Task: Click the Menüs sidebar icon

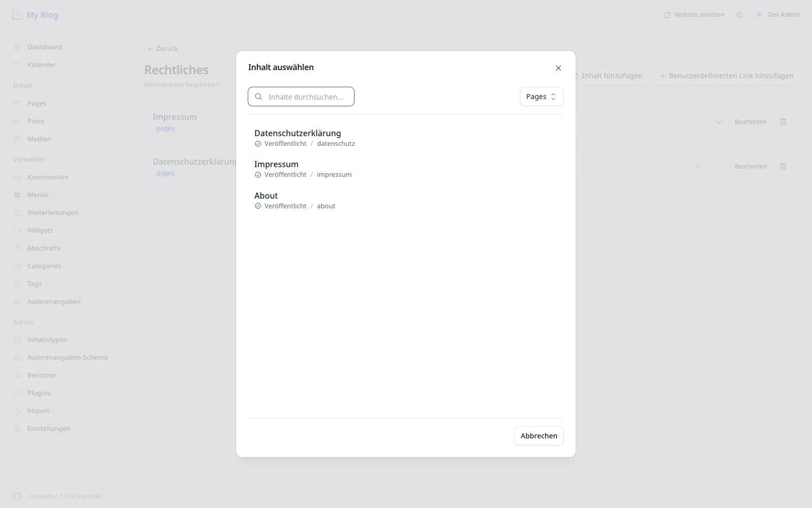Action: point(17,195)
